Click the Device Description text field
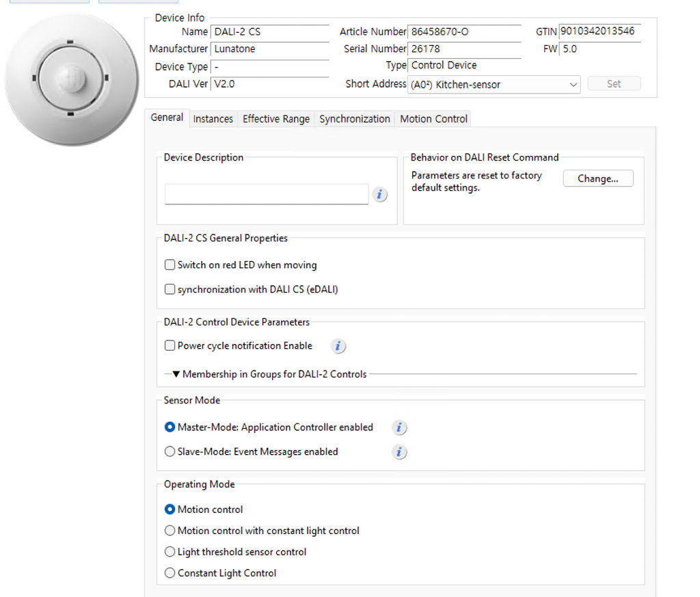700x597 pixels. (x=267, y=194)
